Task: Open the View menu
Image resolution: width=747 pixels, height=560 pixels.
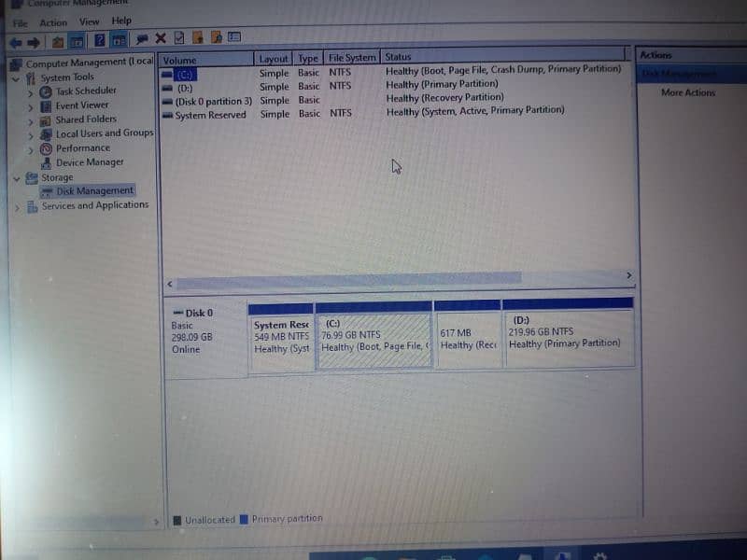Action: tap(89, 21)
